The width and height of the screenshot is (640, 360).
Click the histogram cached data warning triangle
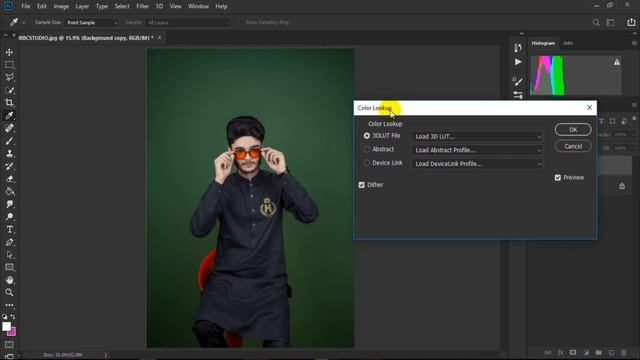click(617, 62)
